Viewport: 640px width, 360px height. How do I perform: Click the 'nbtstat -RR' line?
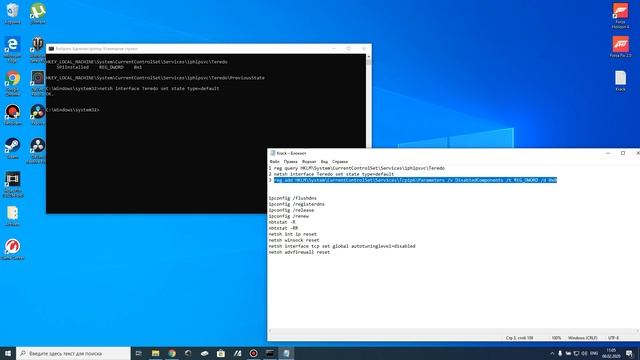(x=283, y=228)
